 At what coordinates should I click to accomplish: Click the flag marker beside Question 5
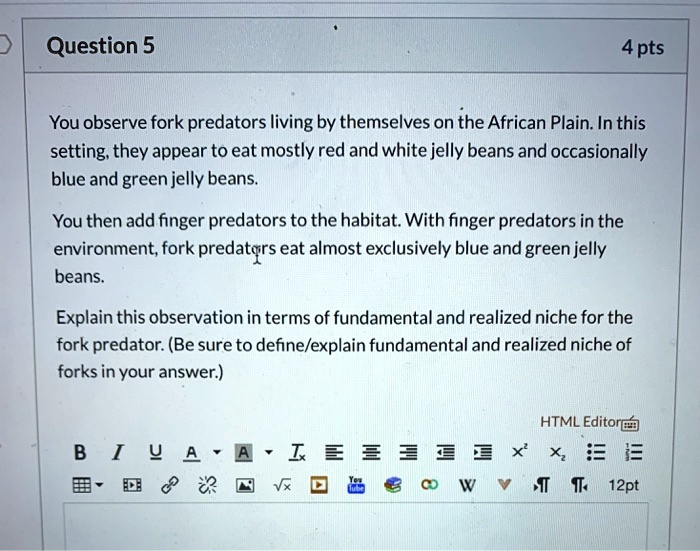[x=4, y=45]
